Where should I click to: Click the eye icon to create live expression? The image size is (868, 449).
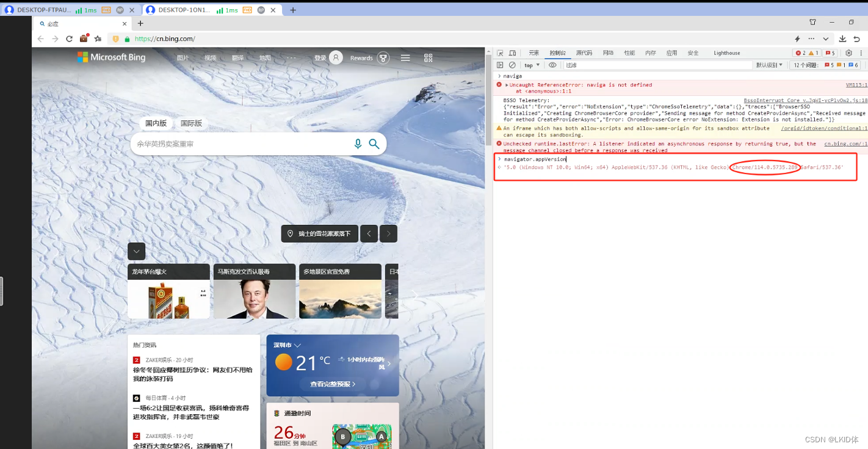(552, 65)
